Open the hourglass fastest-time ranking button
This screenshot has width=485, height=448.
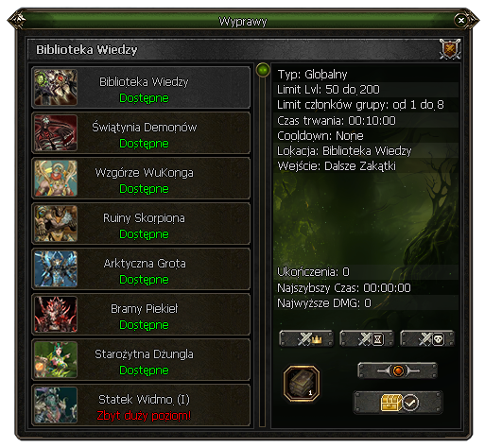click(367, 338)
